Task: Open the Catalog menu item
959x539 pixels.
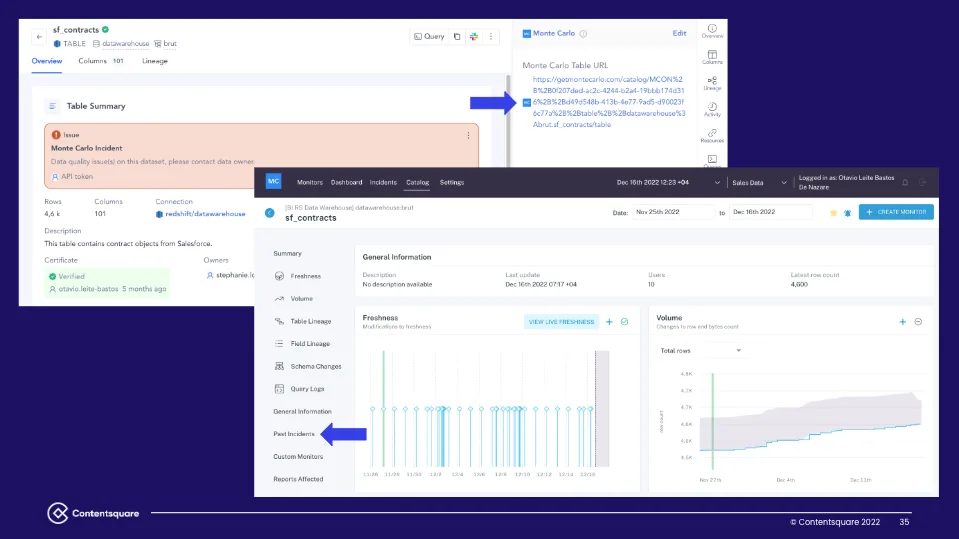Action: pos(418,183)
